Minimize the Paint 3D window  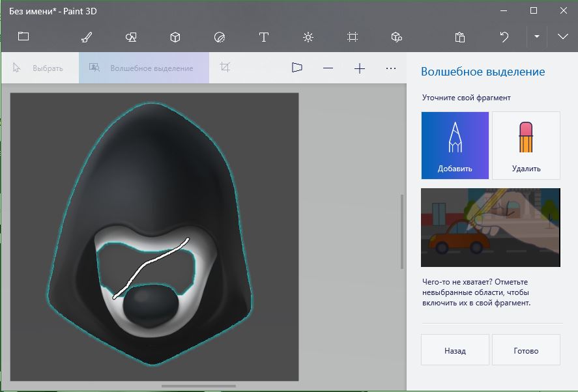point(504,10)
